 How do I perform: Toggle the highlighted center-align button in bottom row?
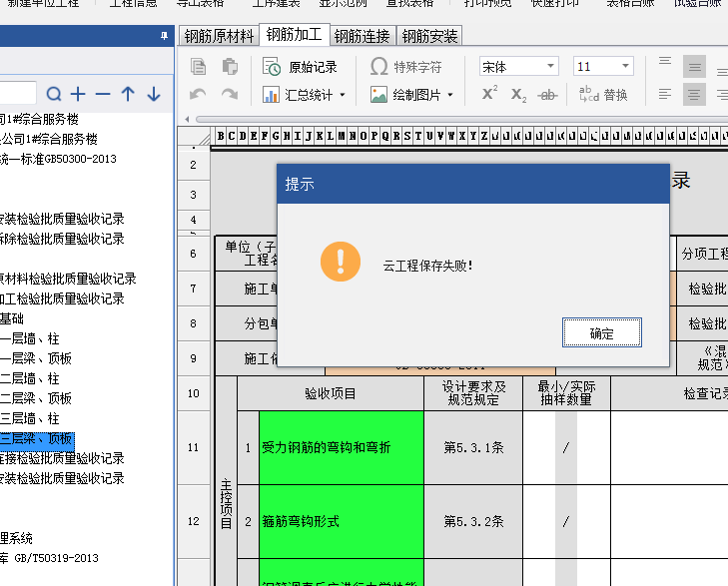[x=694, y=95]
